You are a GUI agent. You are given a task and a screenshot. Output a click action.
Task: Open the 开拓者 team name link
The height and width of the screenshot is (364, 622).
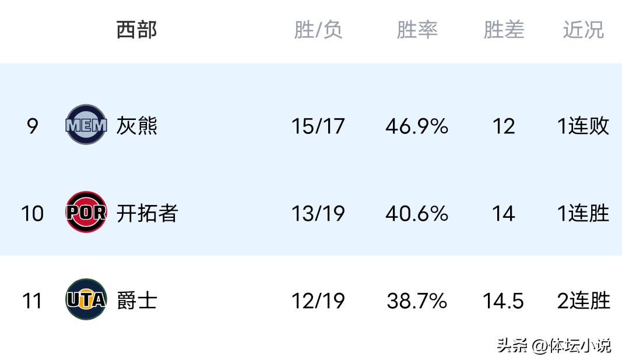point(146,213)
